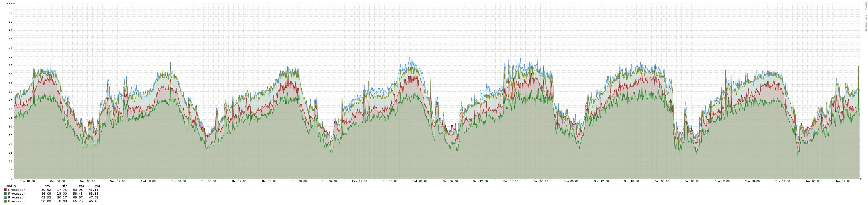Viewport: 868px width, 205px height.
Task: Click the y-axis label 75
Action: [10, 48]
